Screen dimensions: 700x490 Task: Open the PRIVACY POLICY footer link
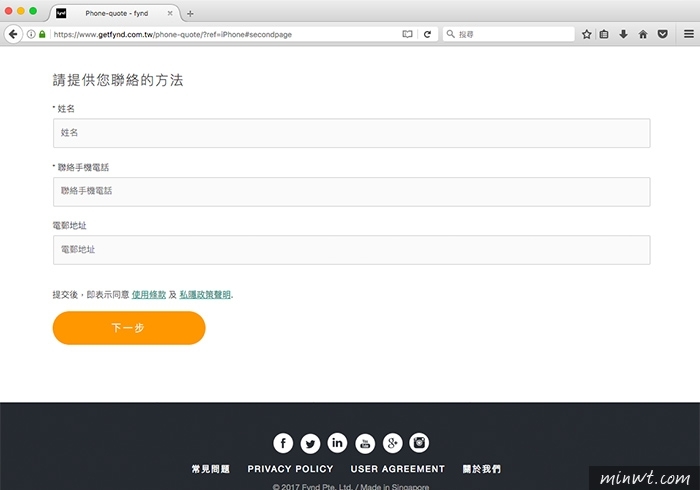coord(290,469)
